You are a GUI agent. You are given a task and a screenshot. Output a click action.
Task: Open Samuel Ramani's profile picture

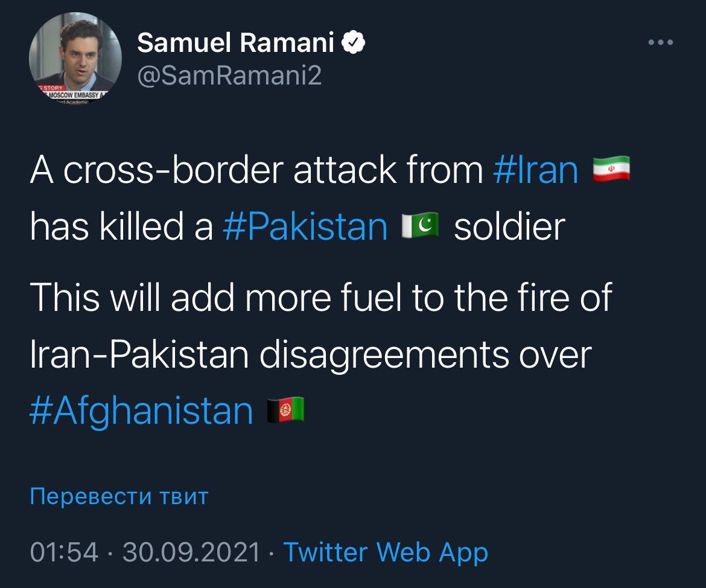(75, 58)
